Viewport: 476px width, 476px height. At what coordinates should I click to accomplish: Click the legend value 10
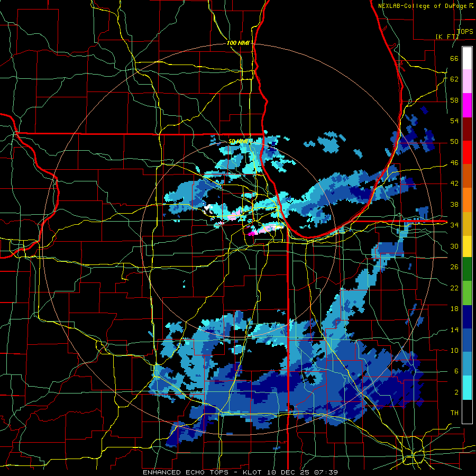pyautogui.click(x=454, y=351)
